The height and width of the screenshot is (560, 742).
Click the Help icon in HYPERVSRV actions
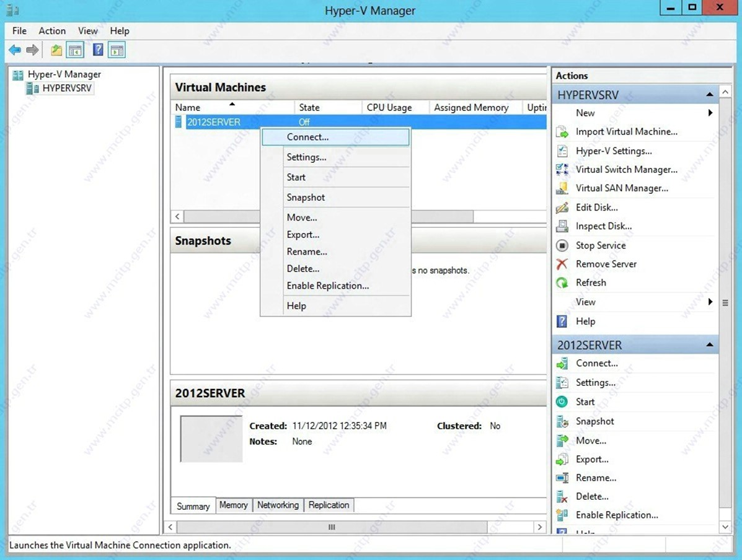click(x=562, y=322)
